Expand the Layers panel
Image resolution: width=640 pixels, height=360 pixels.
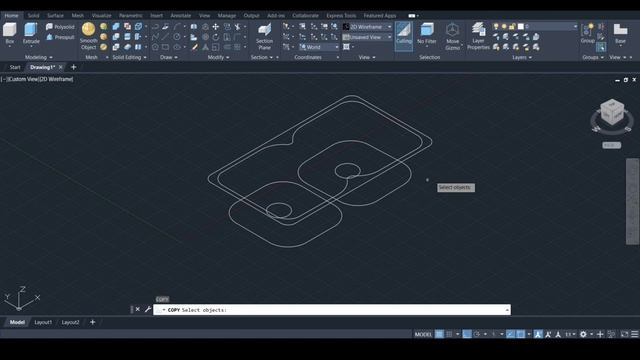[522, 58]
